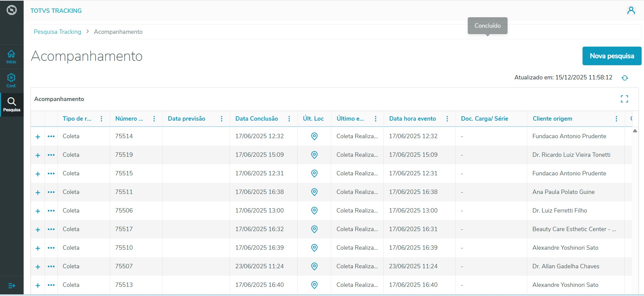The height and width of the screenshot is (296, 644).
Task: Expand row details for request 75513
Action: [38, 285]
